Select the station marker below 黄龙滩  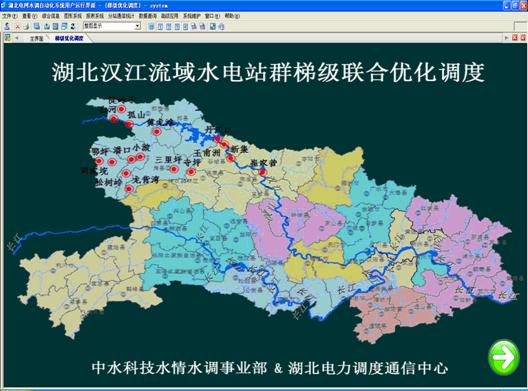point(156,132)
